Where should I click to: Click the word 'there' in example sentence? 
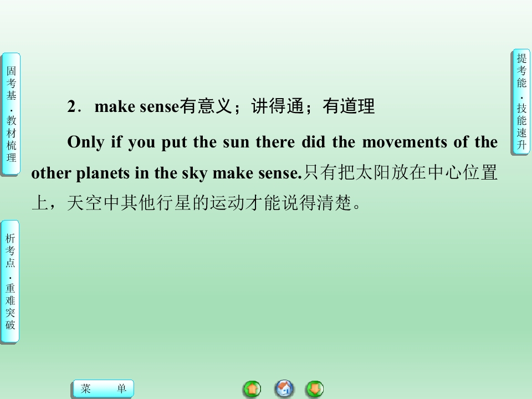pyautogui.click(x=275, y=142)
